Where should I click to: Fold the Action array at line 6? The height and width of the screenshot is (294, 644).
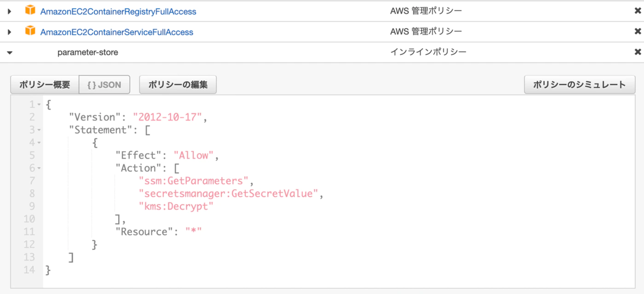[39, 168]
